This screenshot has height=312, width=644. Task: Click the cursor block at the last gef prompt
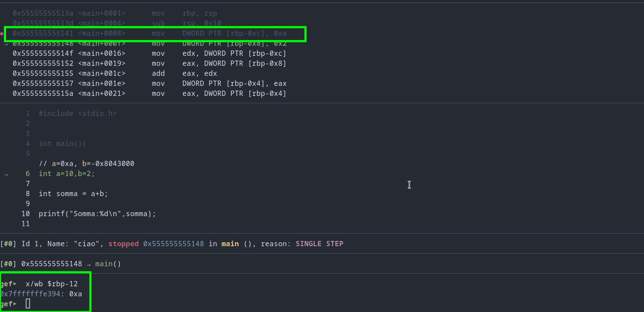[x=28, y=304]
